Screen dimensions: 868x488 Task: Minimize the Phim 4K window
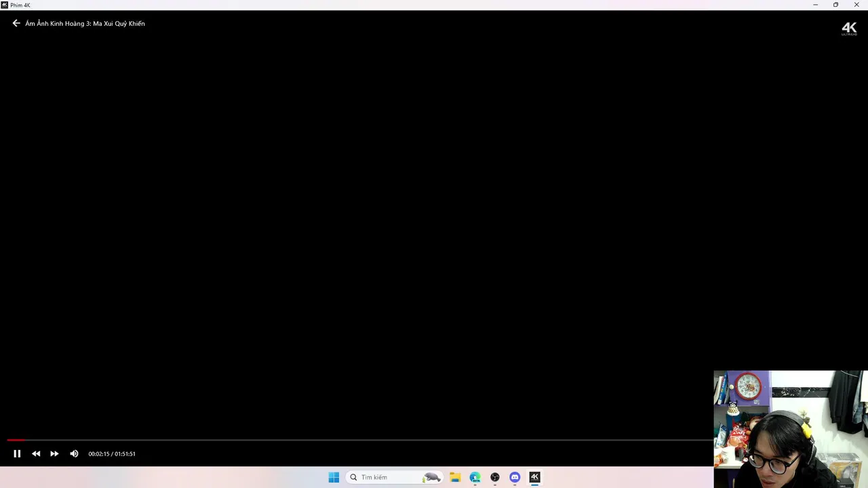(815, 5)
